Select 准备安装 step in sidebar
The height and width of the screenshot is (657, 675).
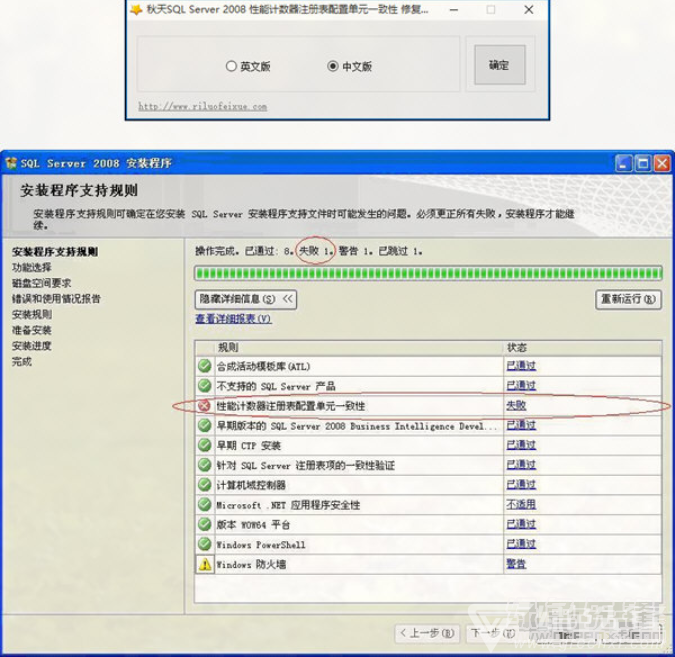pyautogui.click(x=31, y=330)
